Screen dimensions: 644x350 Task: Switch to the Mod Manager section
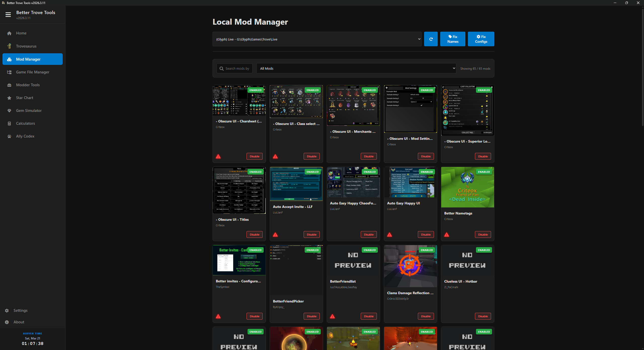coord(32,59)
